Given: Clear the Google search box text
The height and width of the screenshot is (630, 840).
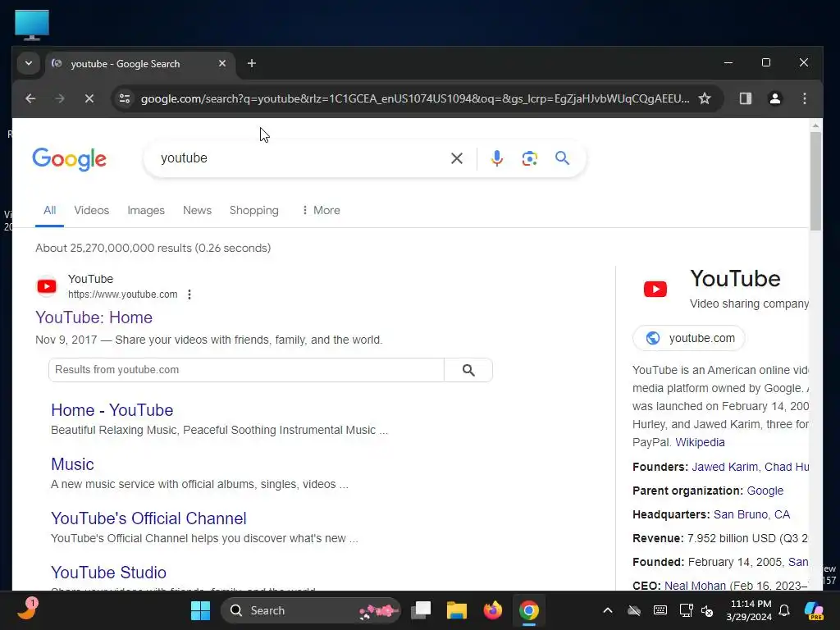Looking at the screenshot, I should click(x=457, y=158).
